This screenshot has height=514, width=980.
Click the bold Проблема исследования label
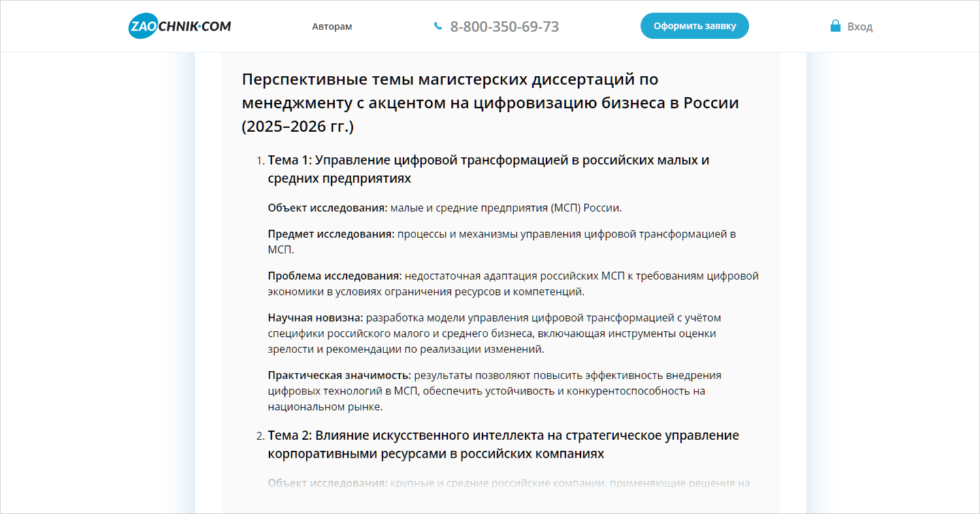335,275
